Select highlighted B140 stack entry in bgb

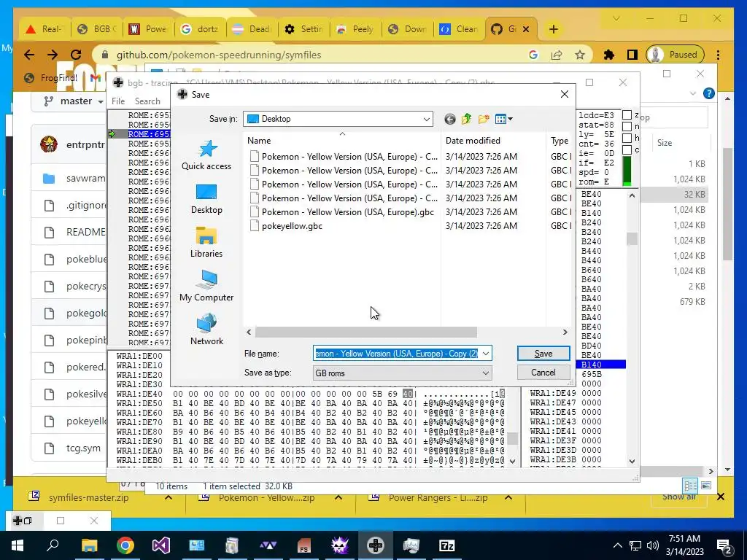click(601, 365)
